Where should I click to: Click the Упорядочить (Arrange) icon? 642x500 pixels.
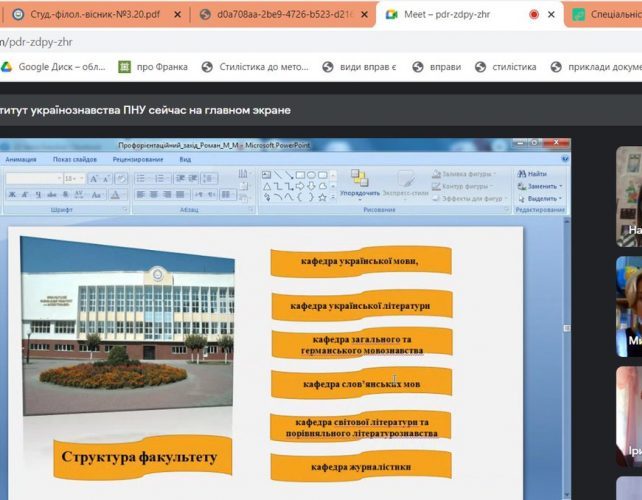point(359,180)
